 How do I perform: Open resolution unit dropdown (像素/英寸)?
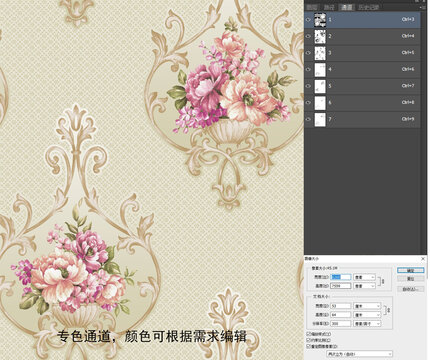pos(367,324)
